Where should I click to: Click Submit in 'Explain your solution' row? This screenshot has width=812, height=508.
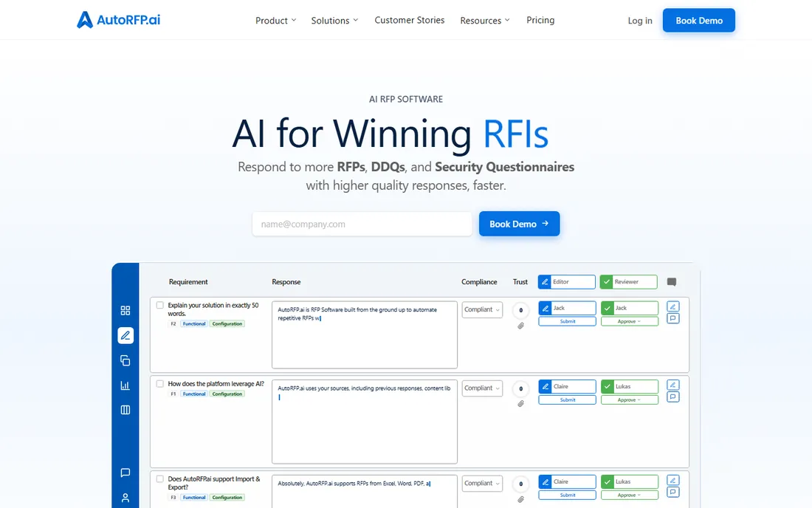[567, 322]
